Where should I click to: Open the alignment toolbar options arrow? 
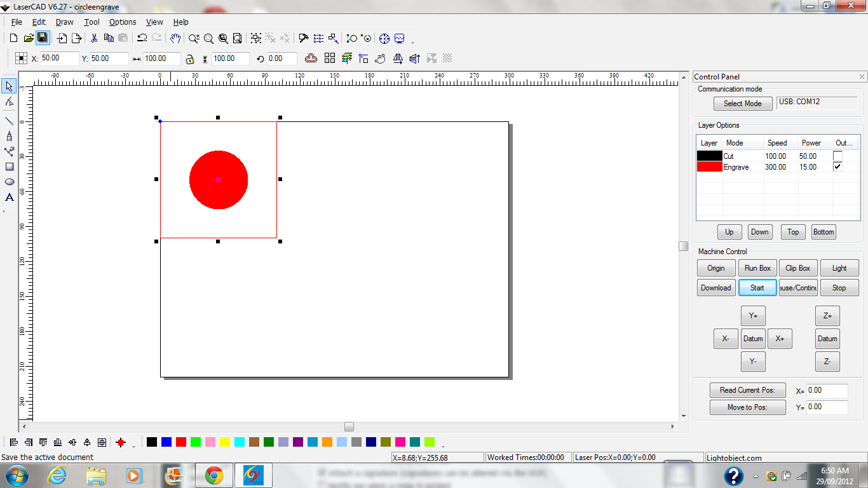click(133, 446)
